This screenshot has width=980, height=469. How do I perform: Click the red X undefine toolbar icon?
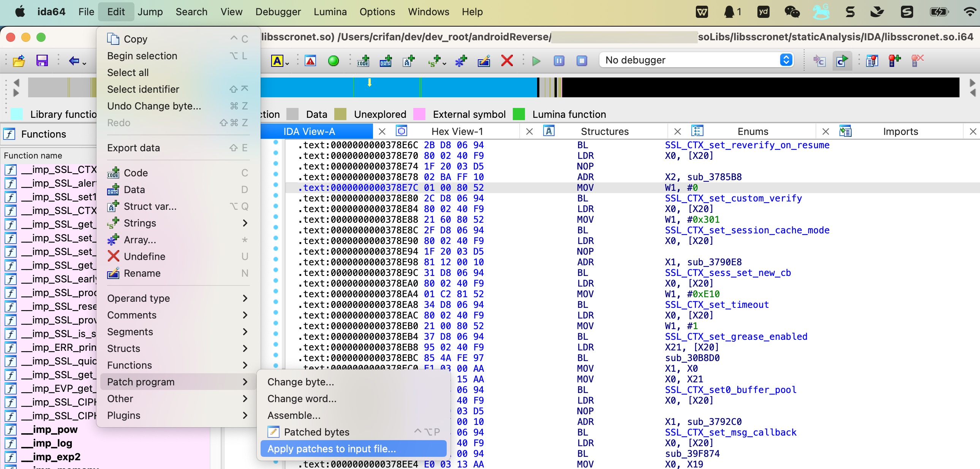tap(507, 60)
